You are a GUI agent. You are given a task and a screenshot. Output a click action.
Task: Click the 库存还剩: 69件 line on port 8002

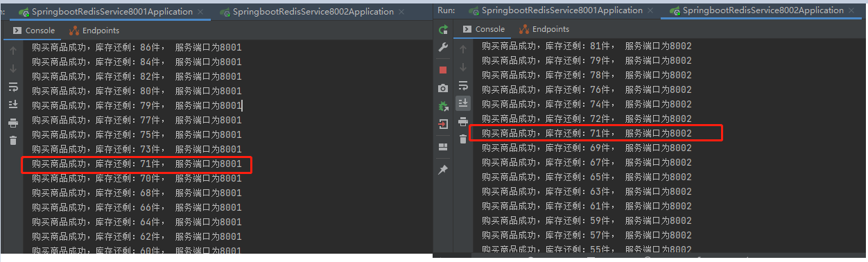coord(587,148)
